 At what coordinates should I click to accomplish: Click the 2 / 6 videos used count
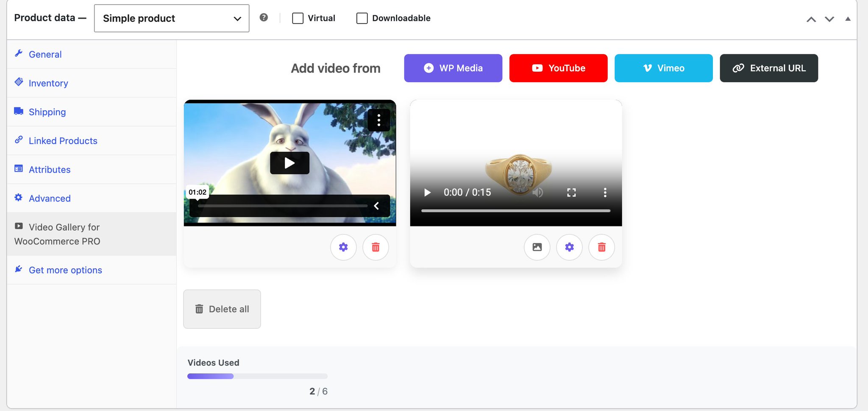coord(318,391)
